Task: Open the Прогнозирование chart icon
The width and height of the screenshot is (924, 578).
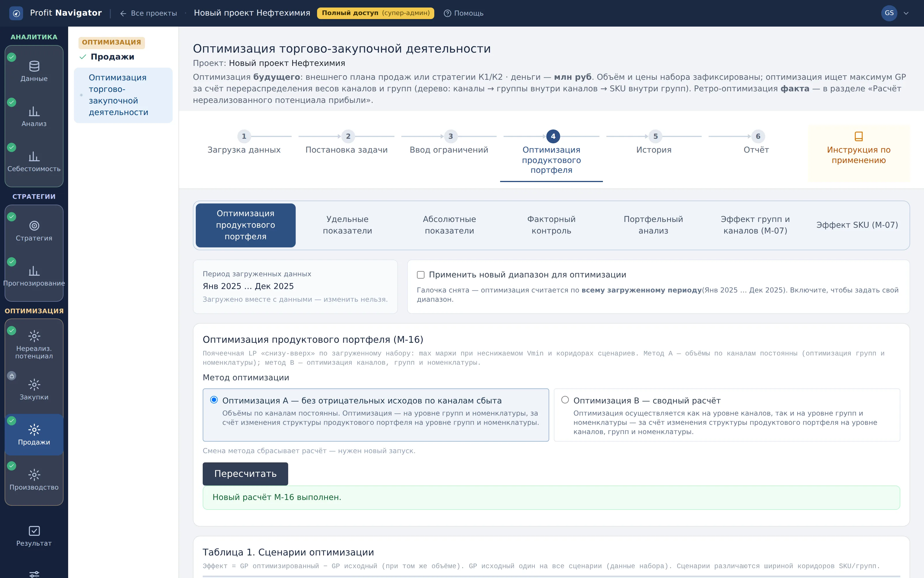Action: [x=34, y=271]
